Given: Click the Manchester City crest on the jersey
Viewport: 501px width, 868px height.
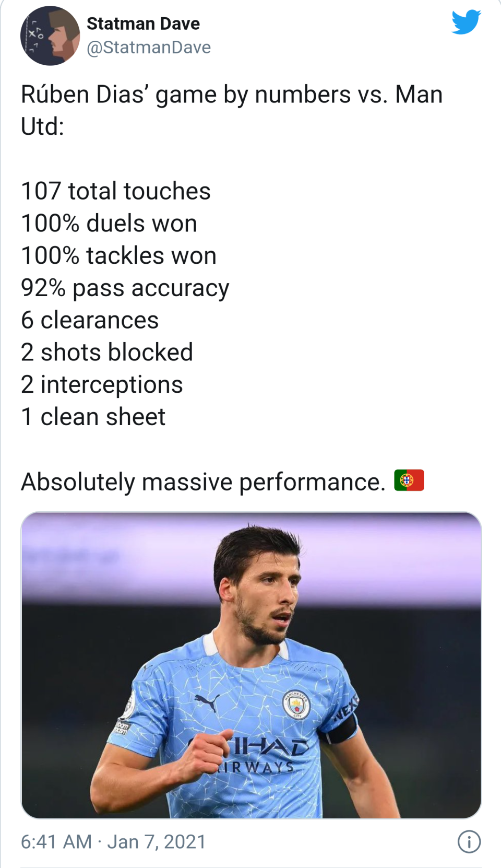Looking at the screenshot, I should pos(296,705).
